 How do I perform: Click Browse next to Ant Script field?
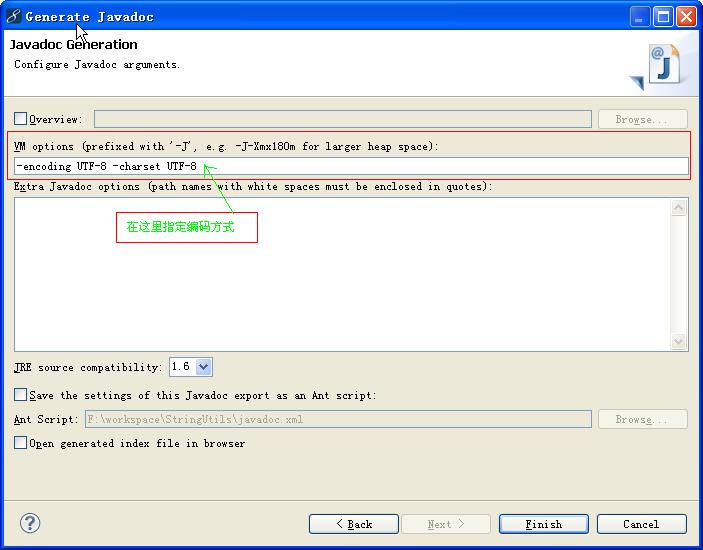[x=642, y=419]
